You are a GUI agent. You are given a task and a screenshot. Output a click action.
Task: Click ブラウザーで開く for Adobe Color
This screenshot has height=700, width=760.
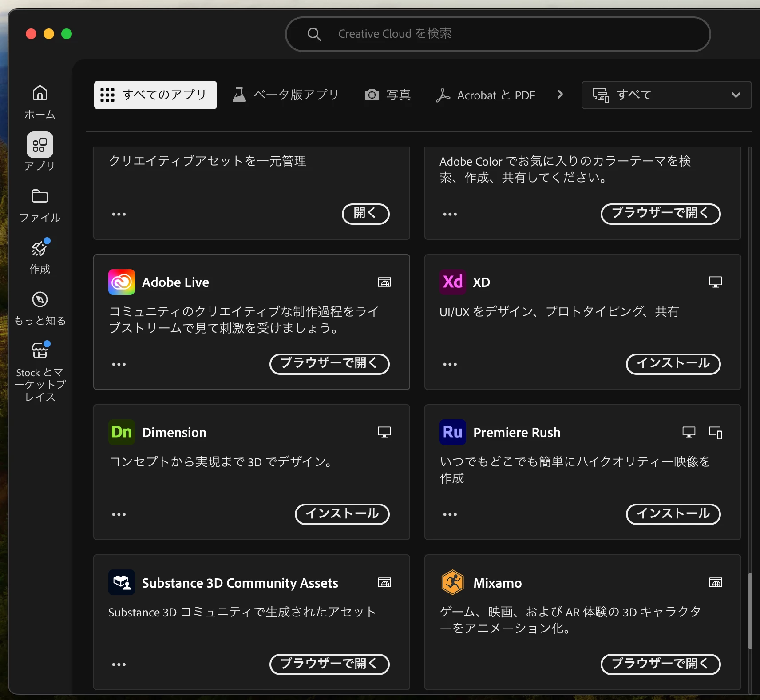coord(661,214)
